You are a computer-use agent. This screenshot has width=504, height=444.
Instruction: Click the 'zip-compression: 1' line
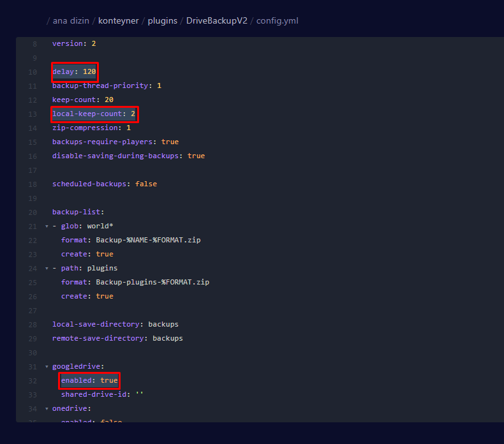pos(91,128)
